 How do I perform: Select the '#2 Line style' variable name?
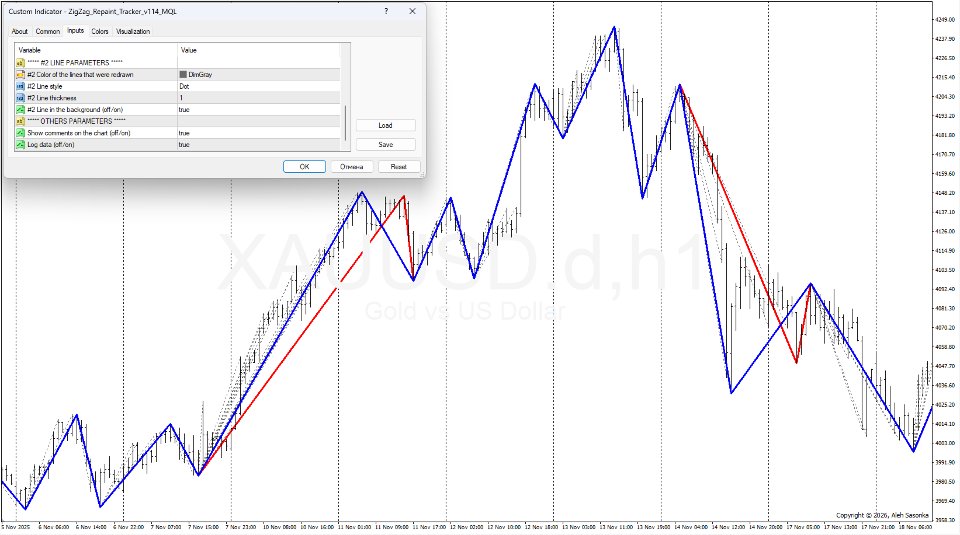pos(45,86)
